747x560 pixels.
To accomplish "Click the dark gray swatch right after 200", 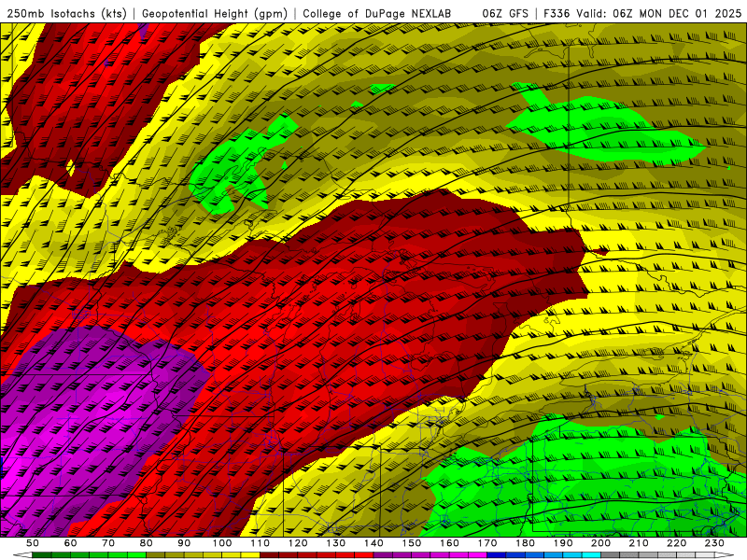I will pyautogui.click(x=611, y=555).
